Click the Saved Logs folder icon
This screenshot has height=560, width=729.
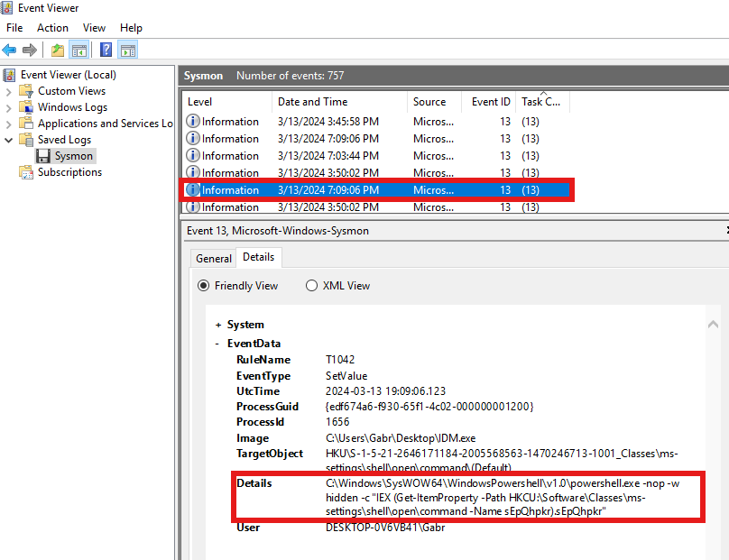(26, 140)
